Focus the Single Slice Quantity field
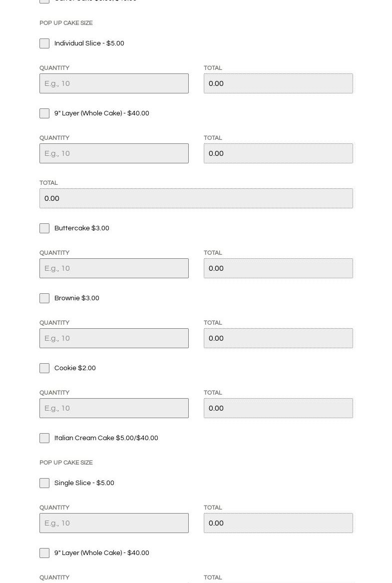 114,523
